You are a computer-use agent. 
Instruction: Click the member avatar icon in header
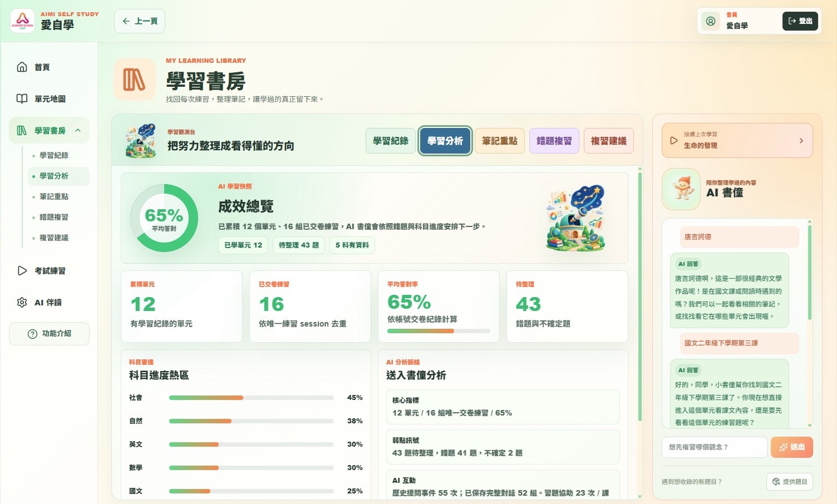tap(711, 21)
